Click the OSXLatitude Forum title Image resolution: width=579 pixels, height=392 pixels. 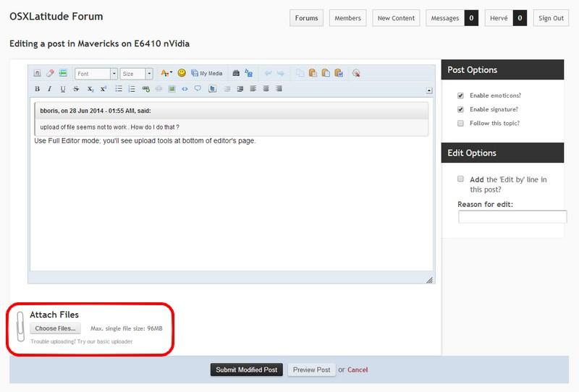point(56,17)
